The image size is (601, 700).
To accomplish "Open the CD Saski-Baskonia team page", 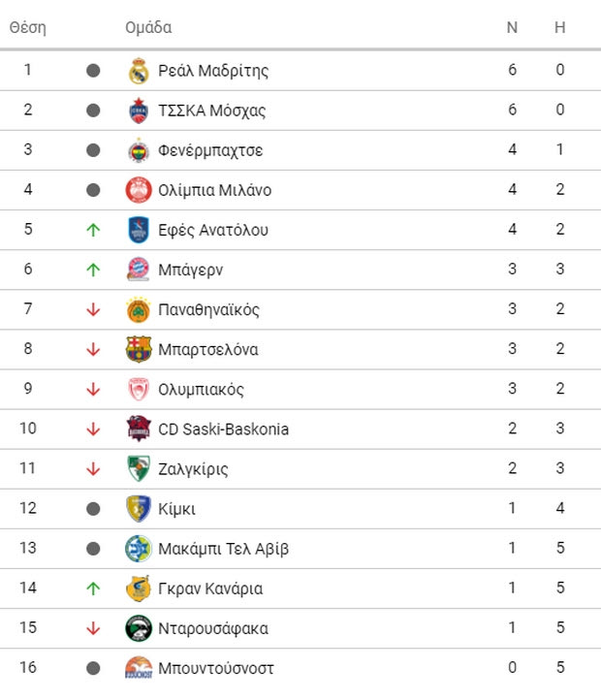I will click(223, 430).
